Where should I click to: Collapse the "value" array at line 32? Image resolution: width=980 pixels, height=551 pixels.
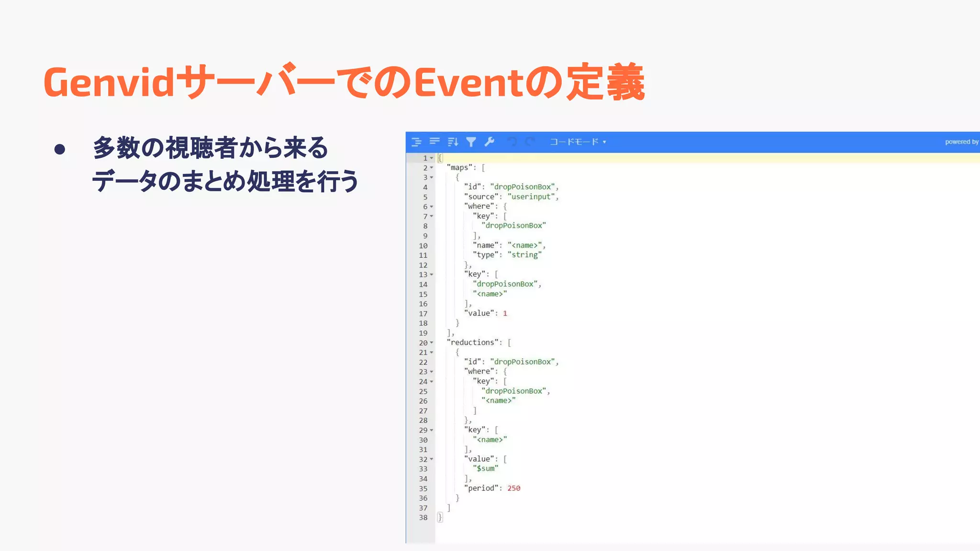(432, 459)
